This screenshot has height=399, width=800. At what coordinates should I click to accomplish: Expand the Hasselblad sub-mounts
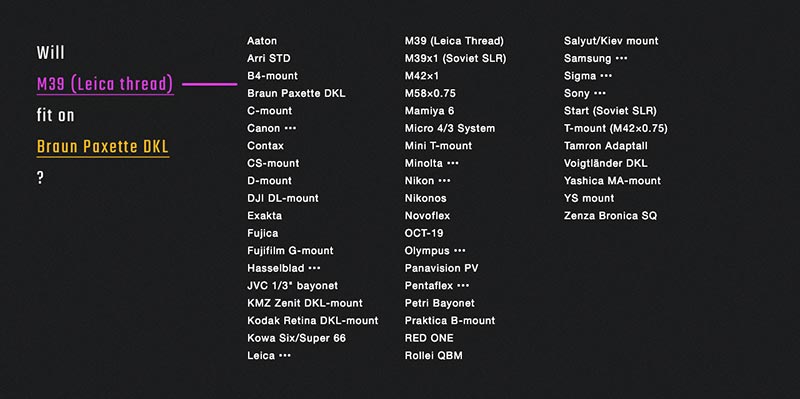(315, 268)
